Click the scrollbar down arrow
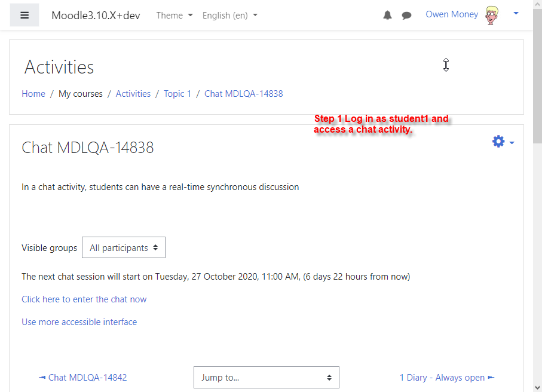Image resolution: width=542 pixels, height=392 pixels. [537, 387]
